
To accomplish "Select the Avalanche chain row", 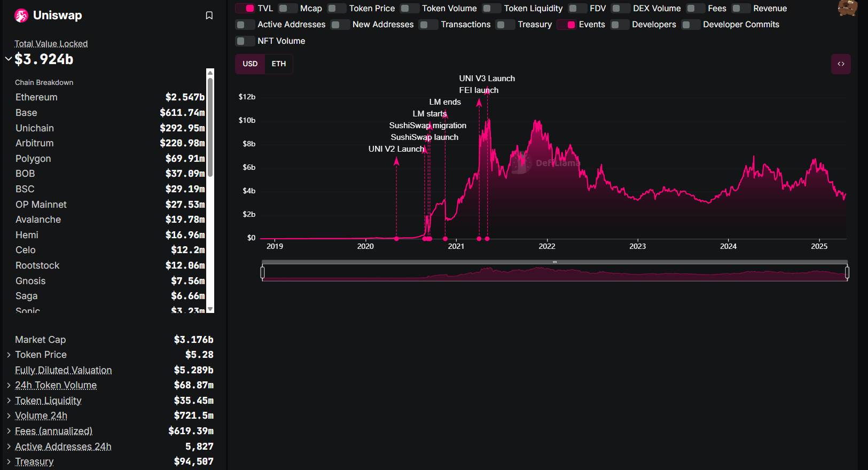I will pyautogui.click(x=110, y=220).
